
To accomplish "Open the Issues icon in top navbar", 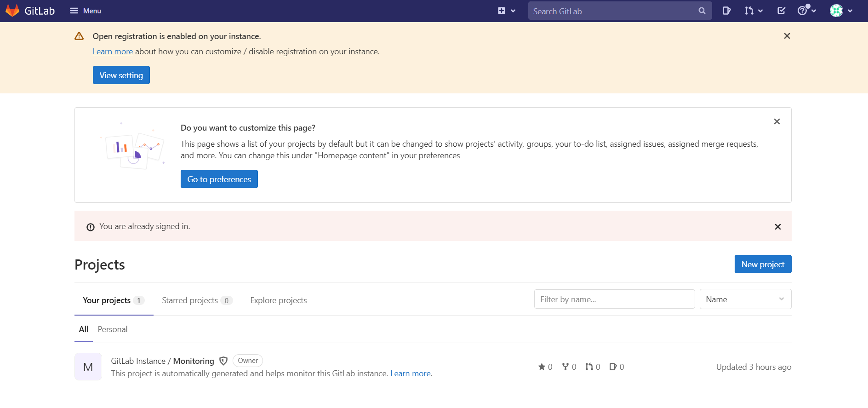I will coord(726,11).
